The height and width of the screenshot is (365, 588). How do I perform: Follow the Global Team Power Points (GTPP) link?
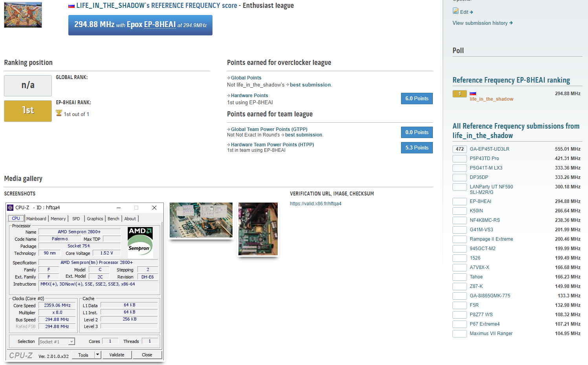coord(269,129)
